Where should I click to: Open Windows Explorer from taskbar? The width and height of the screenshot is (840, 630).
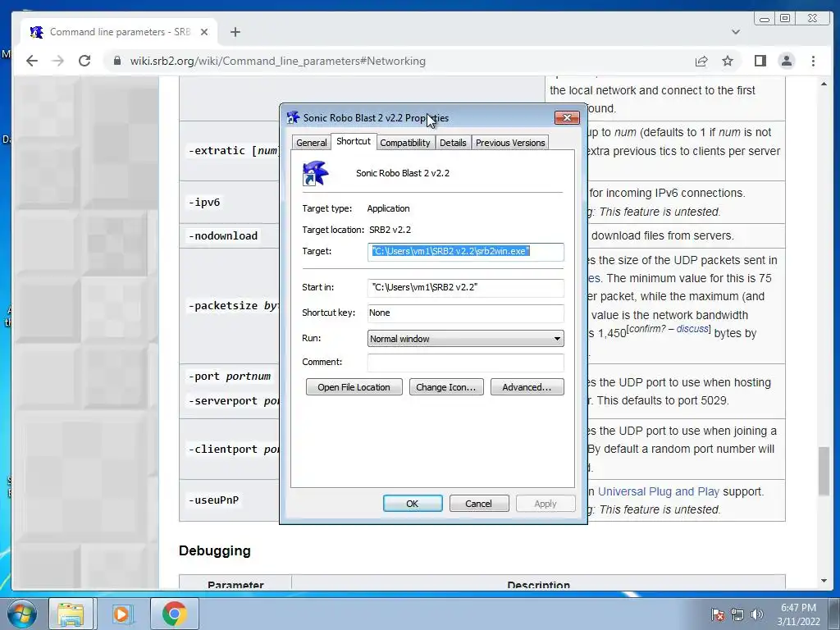click(x=71, y=614)
